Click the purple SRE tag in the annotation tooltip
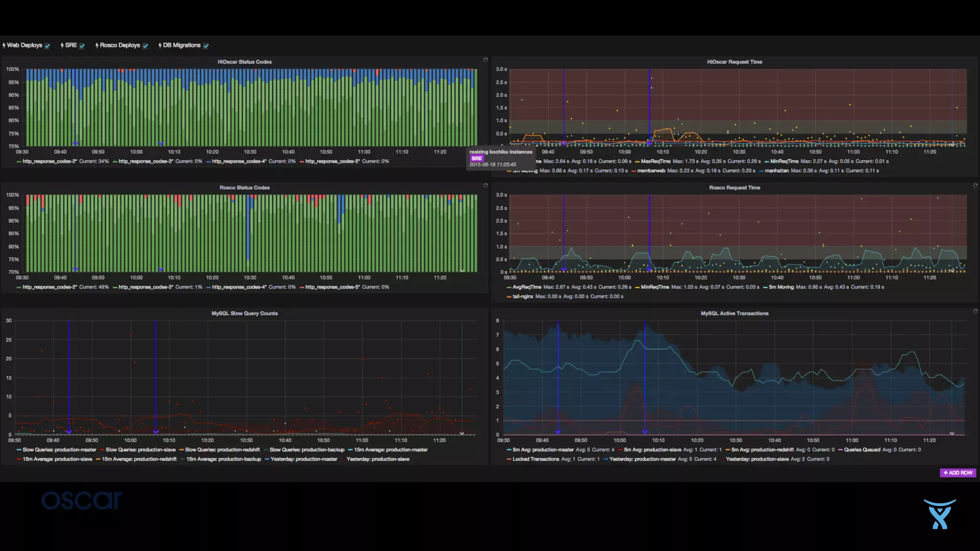The image size is (980, 551). pos(477,158)
